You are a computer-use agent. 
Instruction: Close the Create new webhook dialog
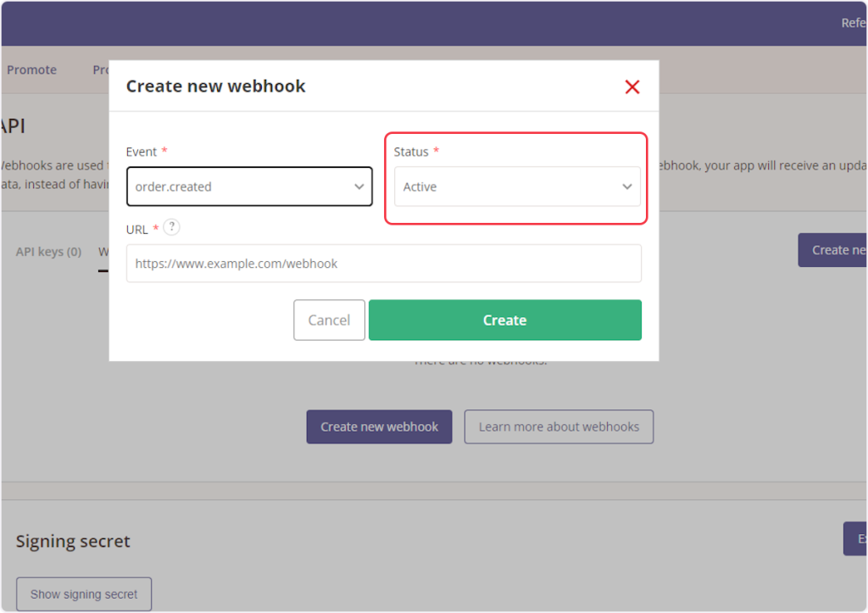tap(632, 86)
